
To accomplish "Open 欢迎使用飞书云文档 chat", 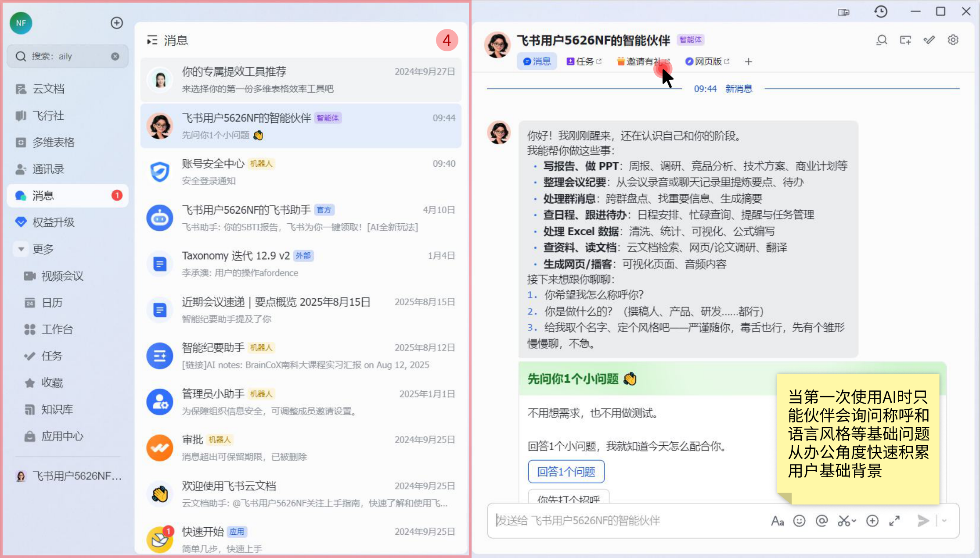I will [301, 494].
